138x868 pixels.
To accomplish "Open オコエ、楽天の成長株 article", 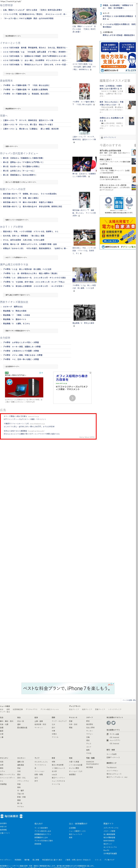I will [x=24, y=240].
